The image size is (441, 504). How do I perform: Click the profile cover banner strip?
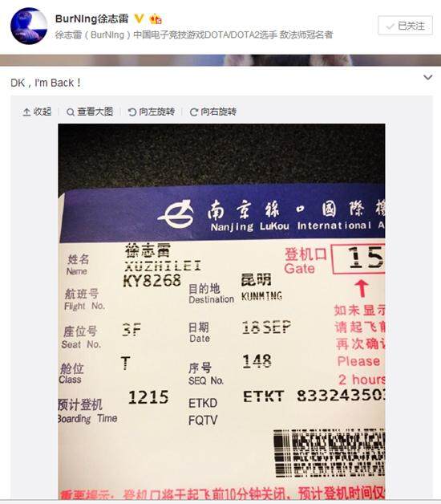coord(220,60)
